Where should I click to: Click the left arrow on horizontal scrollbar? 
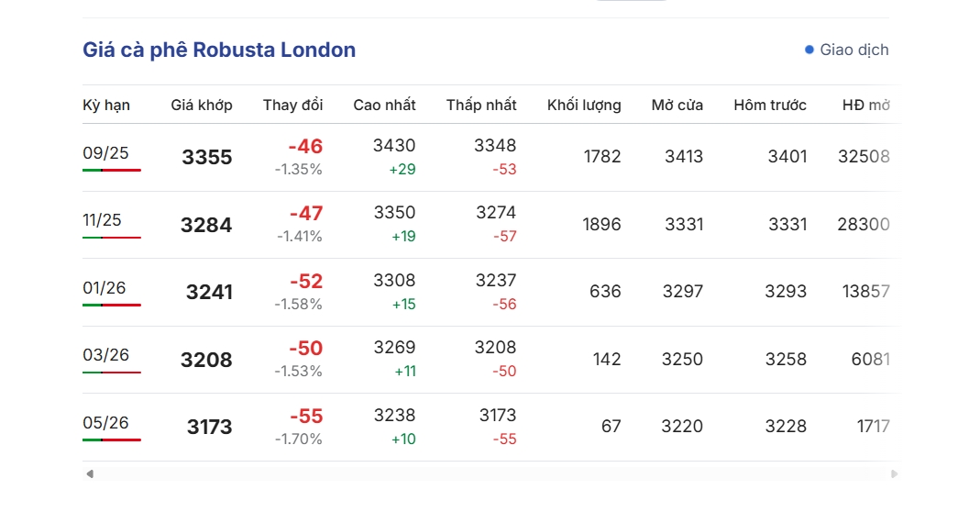coord(90,473)
